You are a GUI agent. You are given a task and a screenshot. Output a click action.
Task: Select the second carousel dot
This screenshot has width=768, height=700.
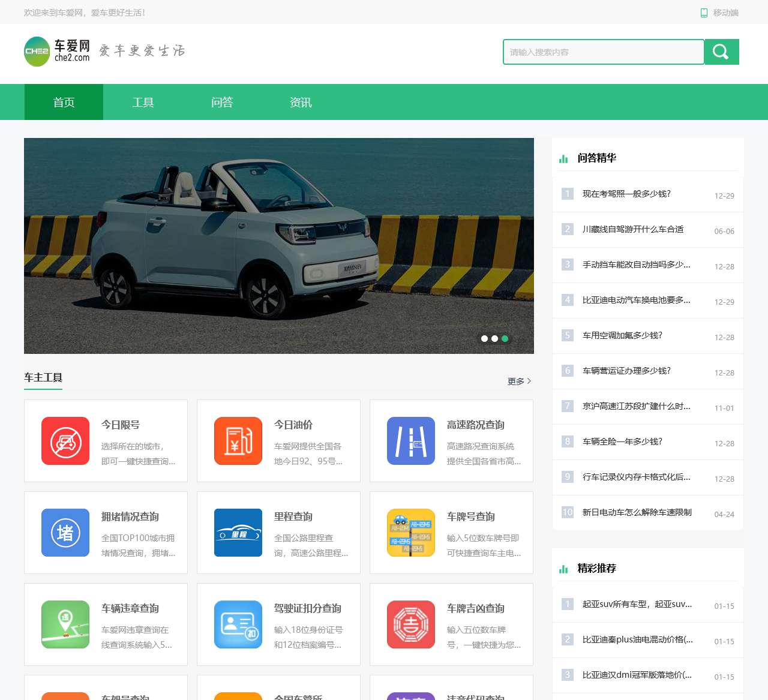(x=494, y=339)
